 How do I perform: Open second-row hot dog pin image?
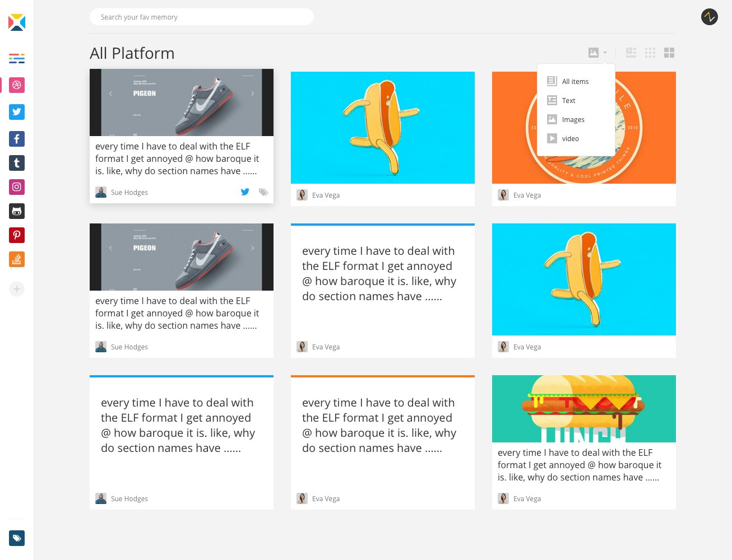(584, 279)
